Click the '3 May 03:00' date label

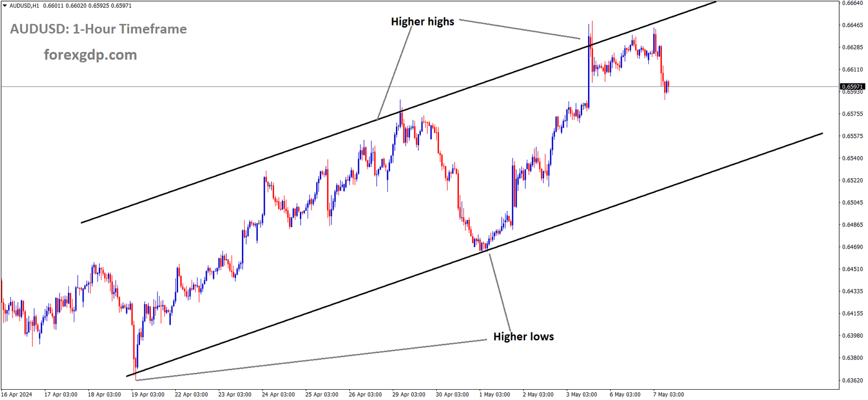(x=582, y=395)
